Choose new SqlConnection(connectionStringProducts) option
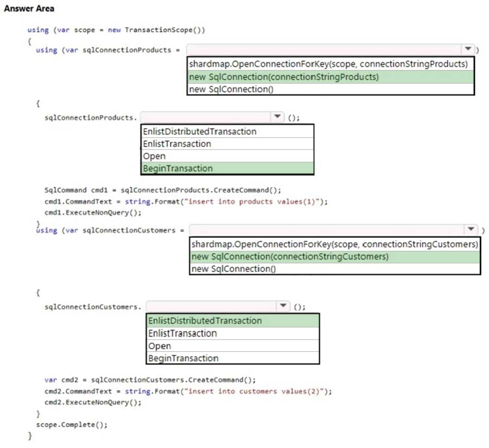This screenshot has width=489, height=448. (331, 77)
